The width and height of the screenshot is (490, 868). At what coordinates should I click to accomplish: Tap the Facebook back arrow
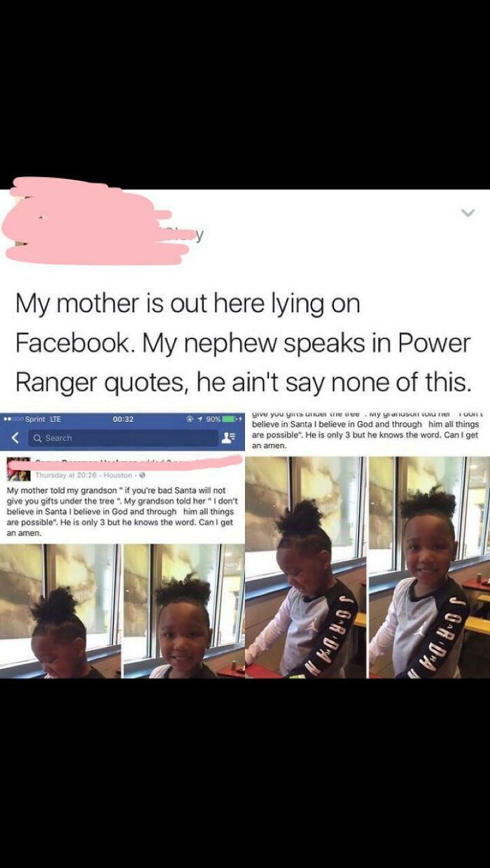[14, 438]
